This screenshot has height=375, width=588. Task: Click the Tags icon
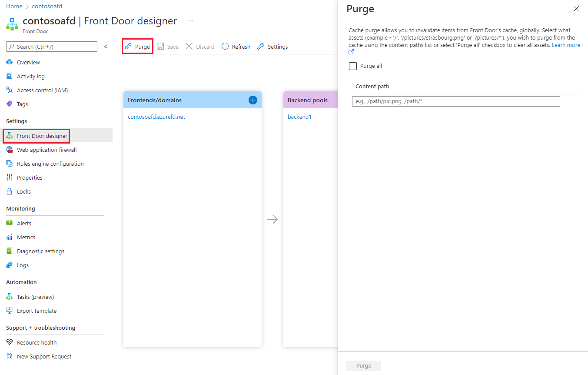pyautogui.click(x=10, y=104)
